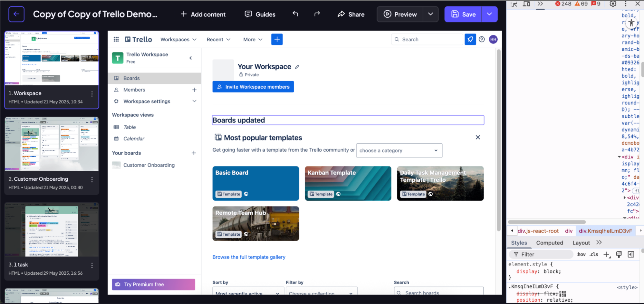Switch to the Computed tab
This screenshot has width=644, height=304.
pyautogui.click(x=550, y=243)
